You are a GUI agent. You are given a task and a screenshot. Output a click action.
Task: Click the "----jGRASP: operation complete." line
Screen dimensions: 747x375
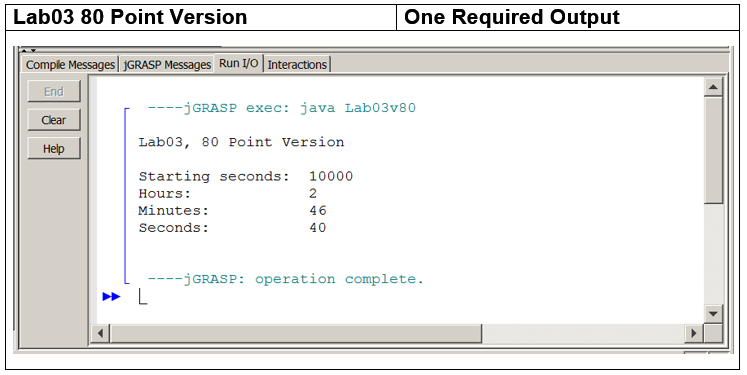click(x=285, y=279)
